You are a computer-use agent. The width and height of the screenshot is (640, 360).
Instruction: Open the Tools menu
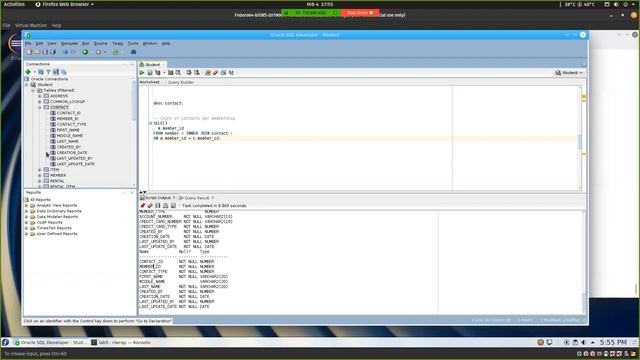click(133, 43)
